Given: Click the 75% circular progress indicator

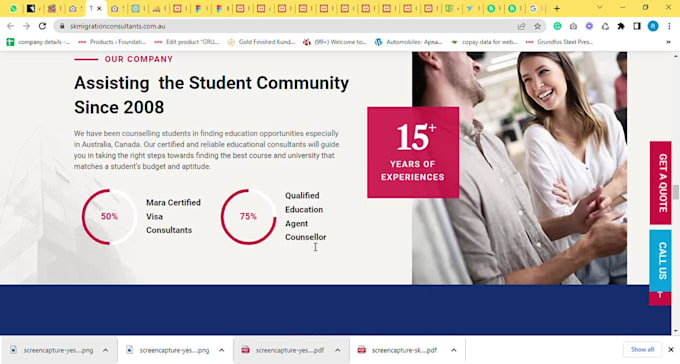Looking at the screenshot, I should 248,216.
